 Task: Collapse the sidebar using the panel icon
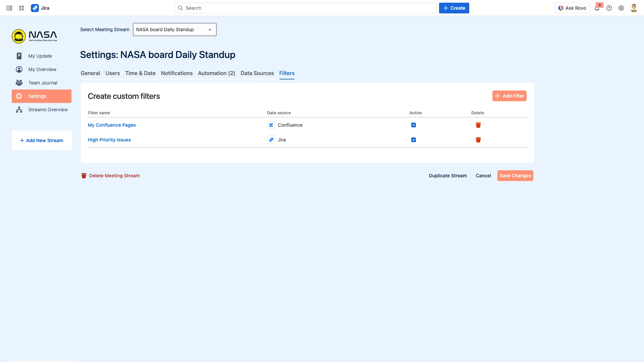tap(9, 8)
